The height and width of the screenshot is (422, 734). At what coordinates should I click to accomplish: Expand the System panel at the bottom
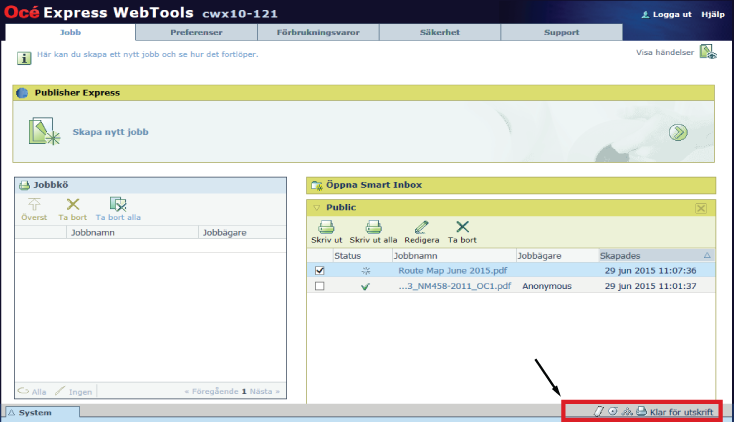tap(42, 413)
